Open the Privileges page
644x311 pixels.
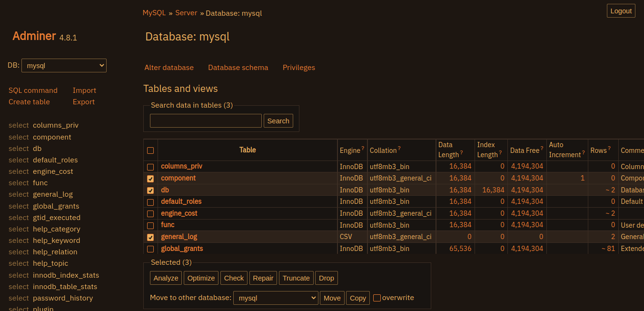(299, 68)
